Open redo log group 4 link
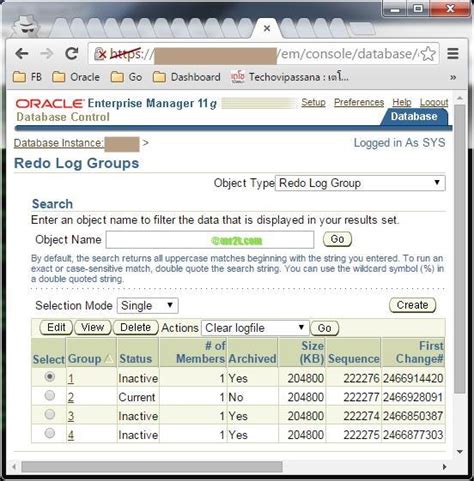Viewport: 474px width, 481px height. point(71,435)
